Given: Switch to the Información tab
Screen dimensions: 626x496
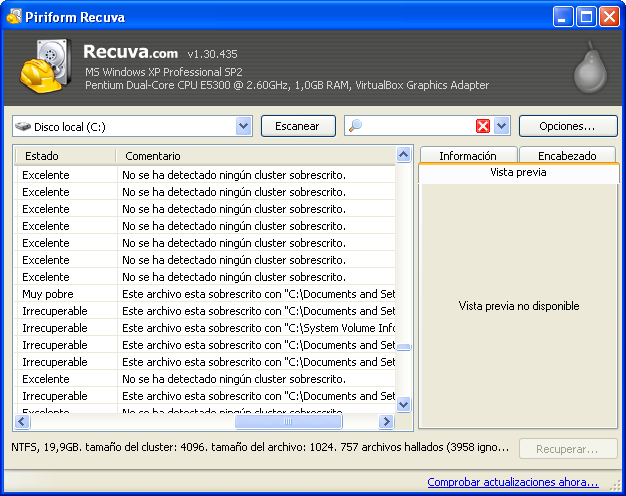Looking at the screenshot, I should (467, 156).
